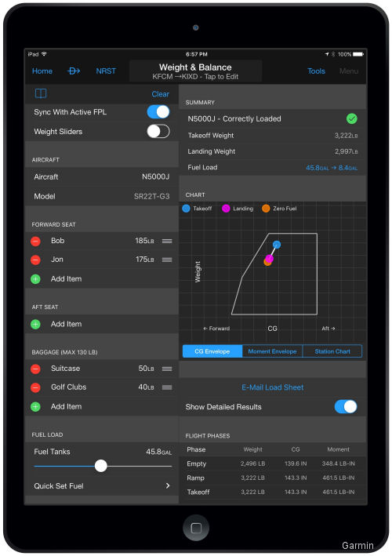Image resolution: width=392 pixels, height=556 pixels.
Task: Disable Sync With Active FPL switch
Action: pyautogui.click(x=158, y=112)
